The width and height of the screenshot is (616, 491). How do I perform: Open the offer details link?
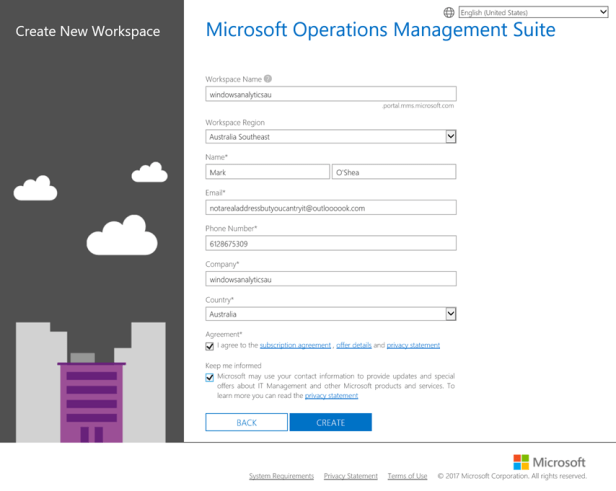pyautogui.click(x=354, y=345)
